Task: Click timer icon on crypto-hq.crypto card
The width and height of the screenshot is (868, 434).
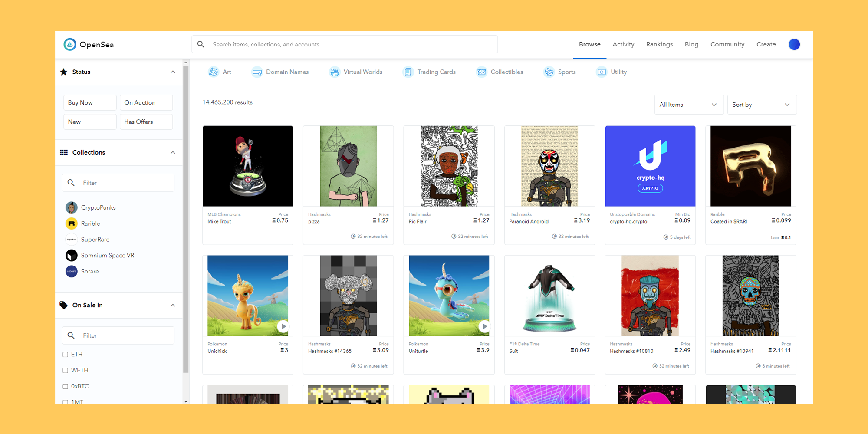Action: pyautogui.click(x=666, y=237)
